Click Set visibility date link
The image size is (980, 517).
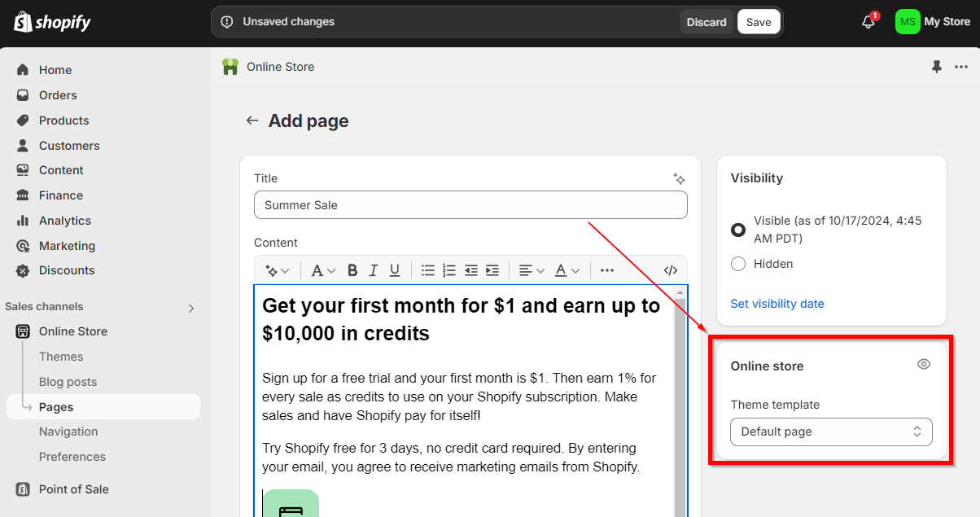[777, 304]
